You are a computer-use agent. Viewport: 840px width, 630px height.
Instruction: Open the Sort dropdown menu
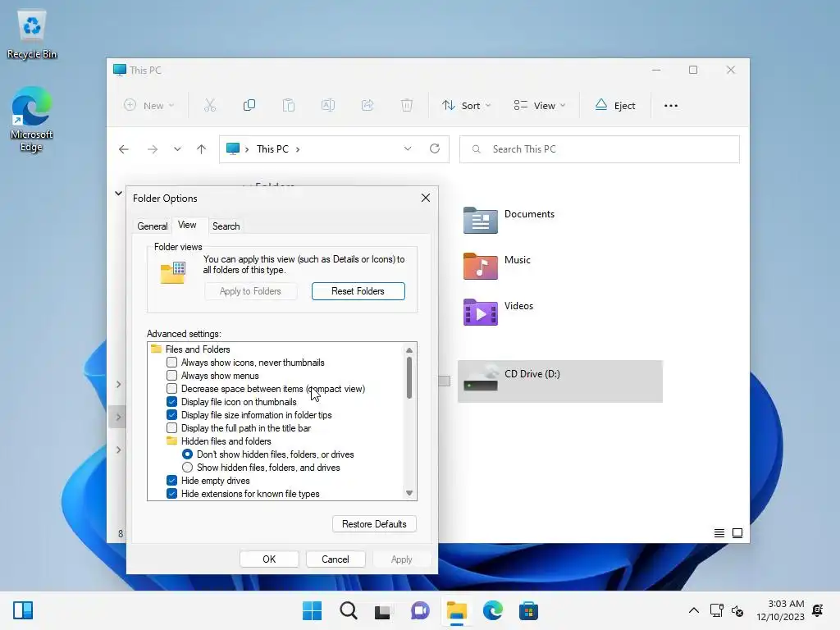coord(466,106)
